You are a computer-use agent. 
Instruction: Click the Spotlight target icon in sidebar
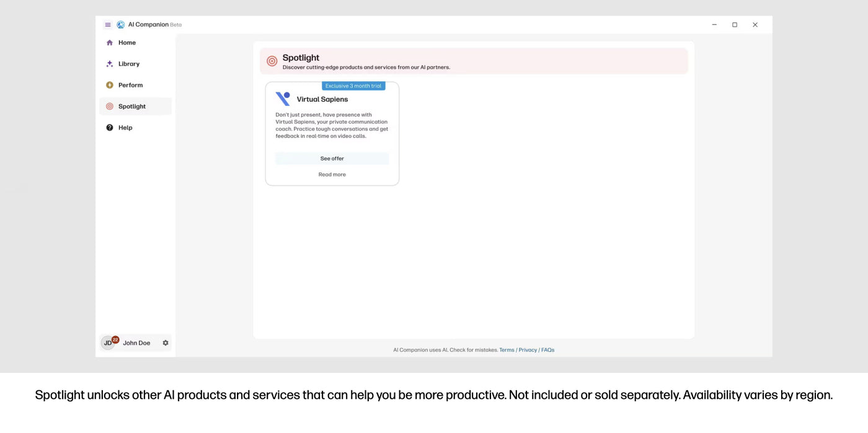pos(110,107)
